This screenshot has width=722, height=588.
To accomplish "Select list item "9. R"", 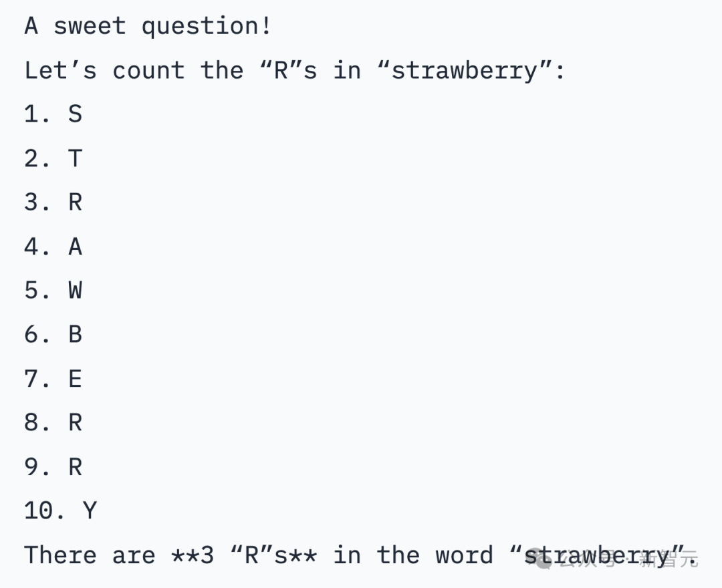I will 53,466.
